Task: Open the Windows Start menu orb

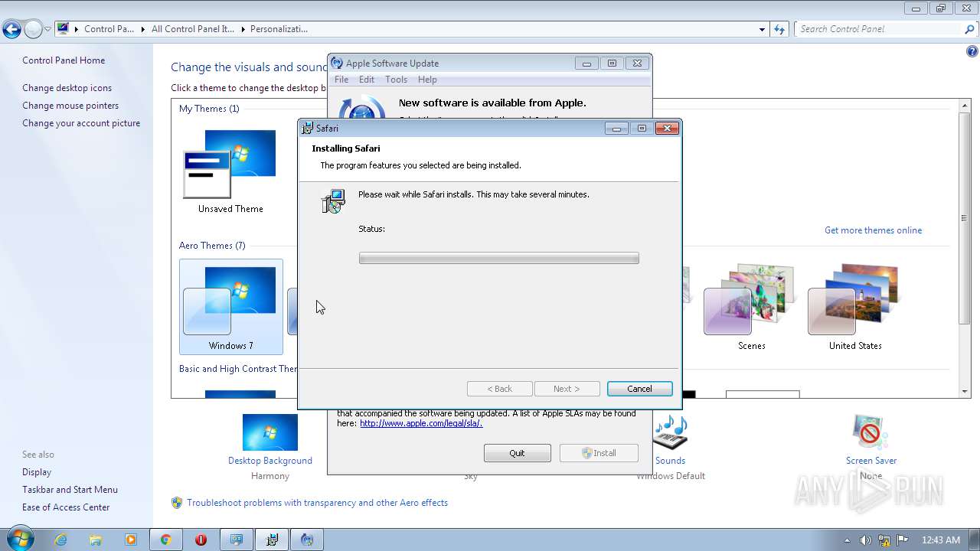Action: point(20,539)
